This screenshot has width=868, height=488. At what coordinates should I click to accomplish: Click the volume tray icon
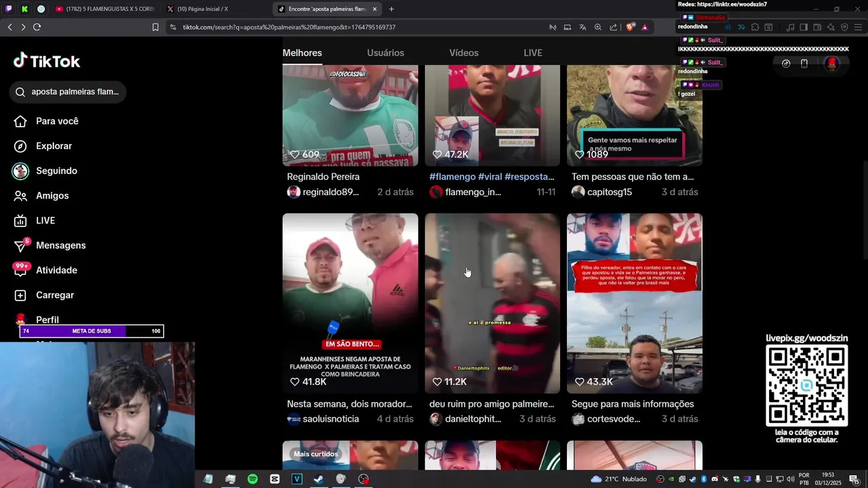click(x=791, y=479)
